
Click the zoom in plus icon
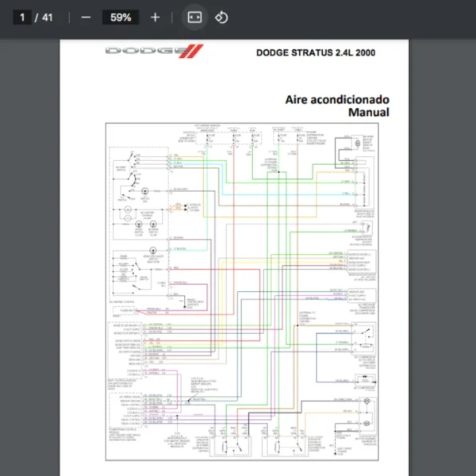155,17
